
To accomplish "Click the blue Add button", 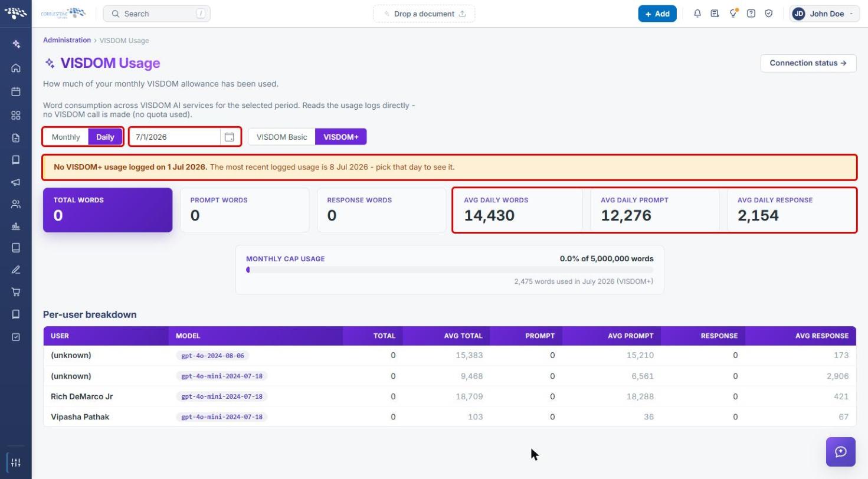I will 657,14.
